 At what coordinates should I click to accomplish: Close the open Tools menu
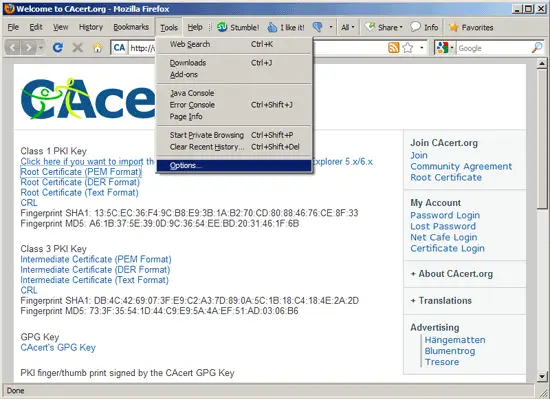169,27
